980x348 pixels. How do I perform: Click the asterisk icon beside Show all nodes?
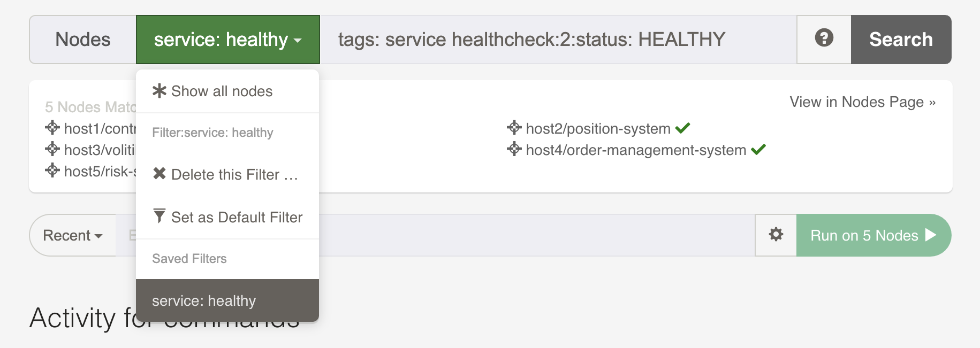(x=159, y=91)
